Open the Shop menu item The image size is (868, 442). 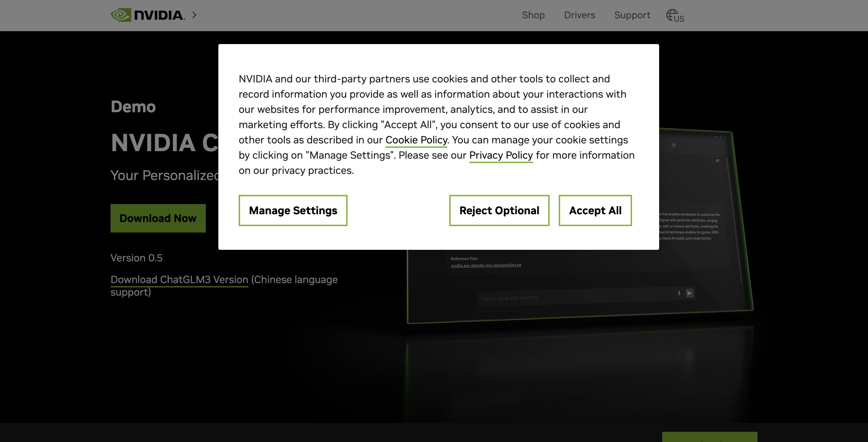533,15
